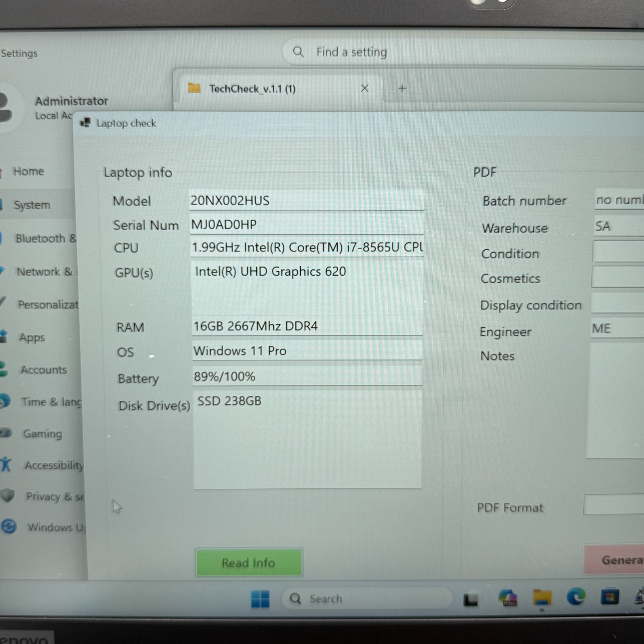
Task: Click the Engineer field showing ME
Action: pyautogui.click(x=617, y=328)
